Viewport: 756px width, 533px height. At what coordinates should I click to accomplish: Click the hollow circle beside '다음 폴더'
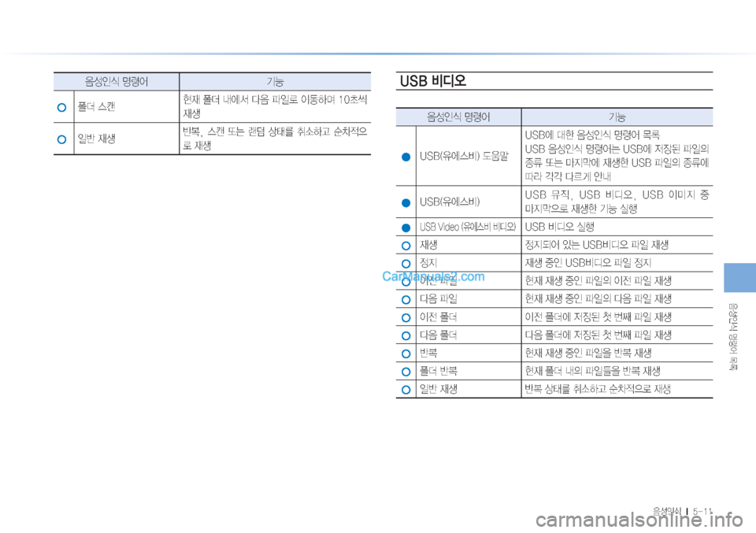click(x=406, y=335)
